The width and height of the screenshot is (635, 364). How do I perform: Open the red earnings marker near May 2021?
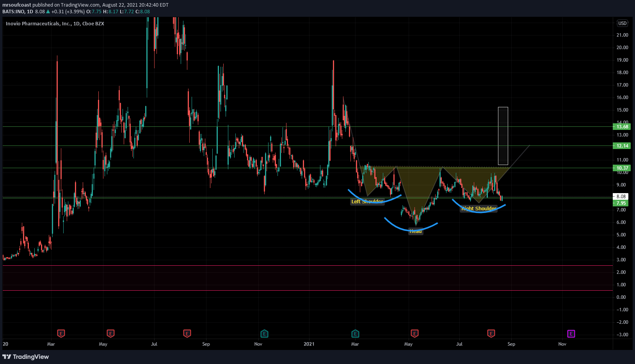pyautogui.click(x=414, y=334)
